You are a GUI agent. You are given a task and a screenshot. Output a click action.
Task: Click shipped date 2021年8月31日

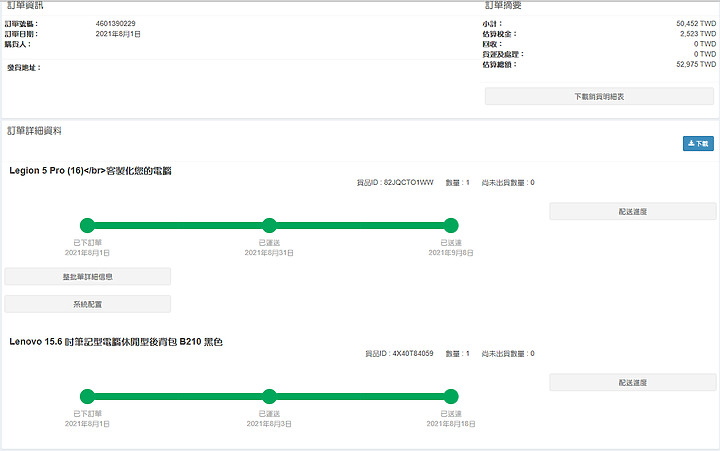tap(269, 253)
